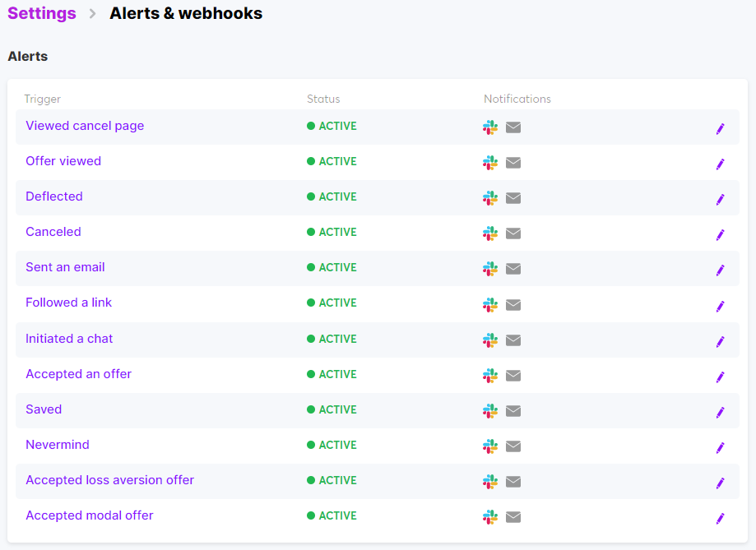Click envelope icon for Nevermind alert
The height and width of the screenshot is (550, 756).
pyautogui.click(x=513, y=446)
